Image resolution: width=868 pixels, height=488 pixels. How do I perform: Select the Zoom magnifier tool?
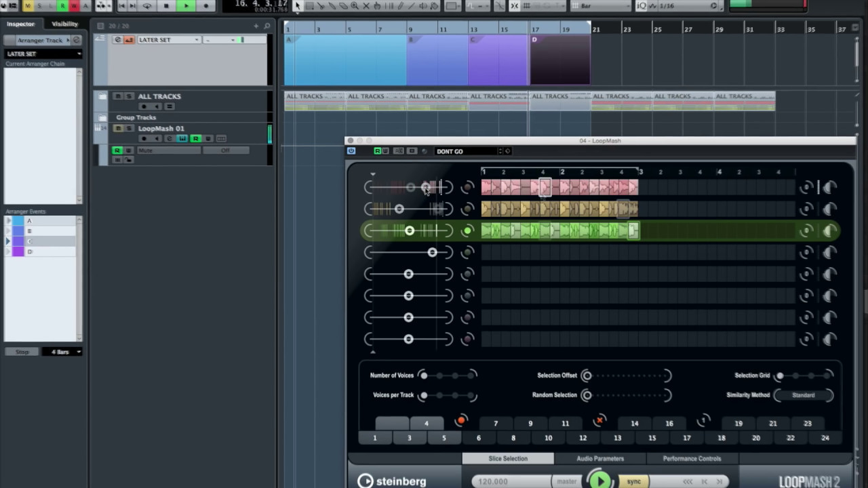355,6
